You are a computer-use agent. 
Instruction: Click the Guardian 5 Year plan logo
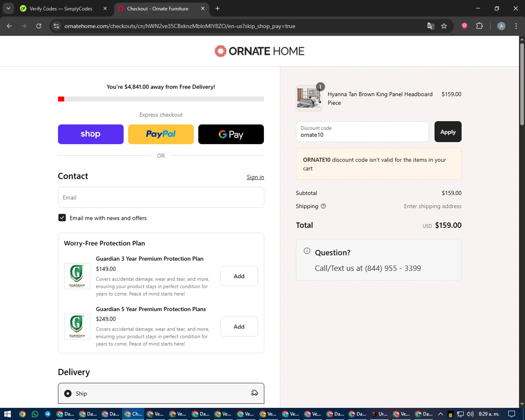click(x=77, y=327)
